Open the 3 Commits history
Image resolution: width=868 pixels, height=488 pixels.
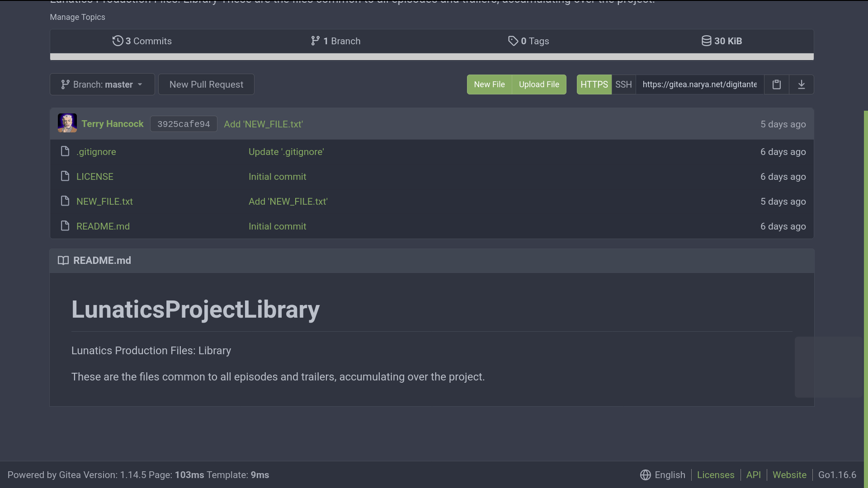(142, 41)
